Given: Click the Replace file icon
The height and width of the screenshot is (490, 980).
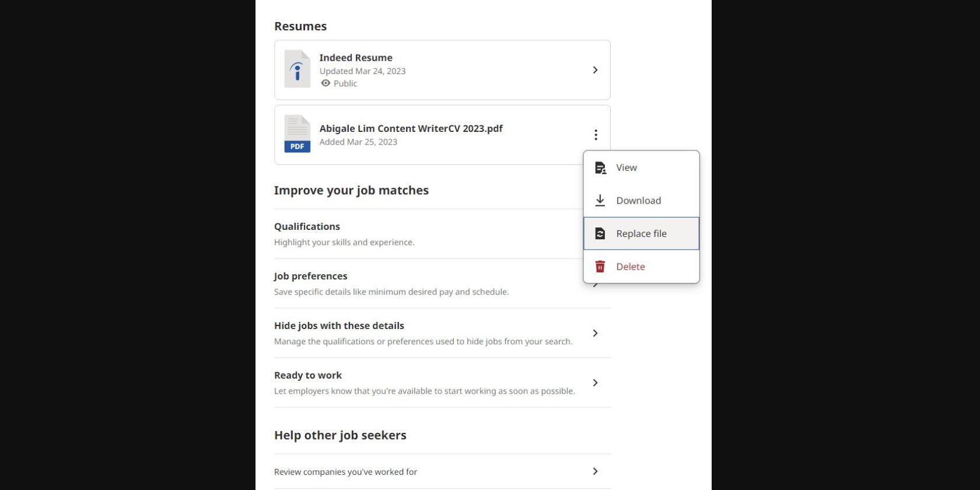Looking at the screenshot, I should coord(600,234).
